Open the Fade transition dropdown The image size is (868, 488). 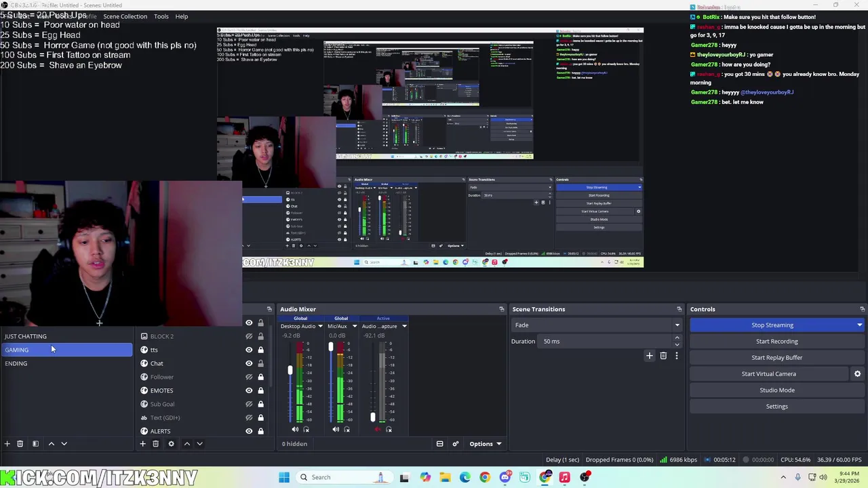[x=596, y=325]
